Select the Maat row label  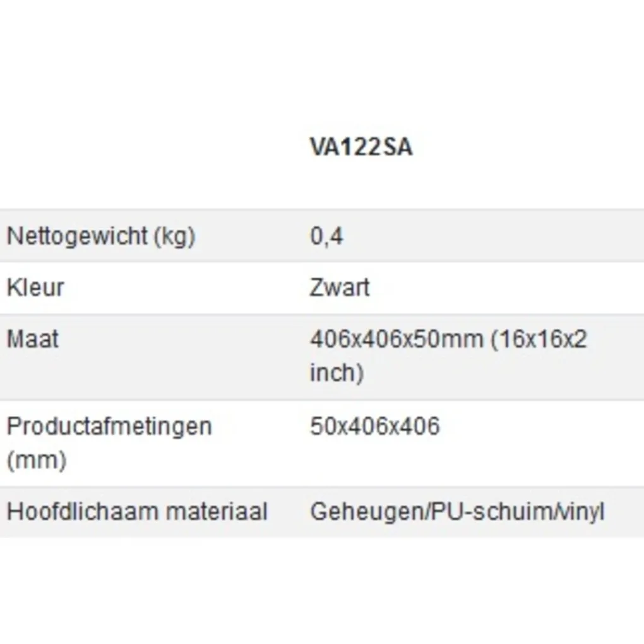(32, 339)
